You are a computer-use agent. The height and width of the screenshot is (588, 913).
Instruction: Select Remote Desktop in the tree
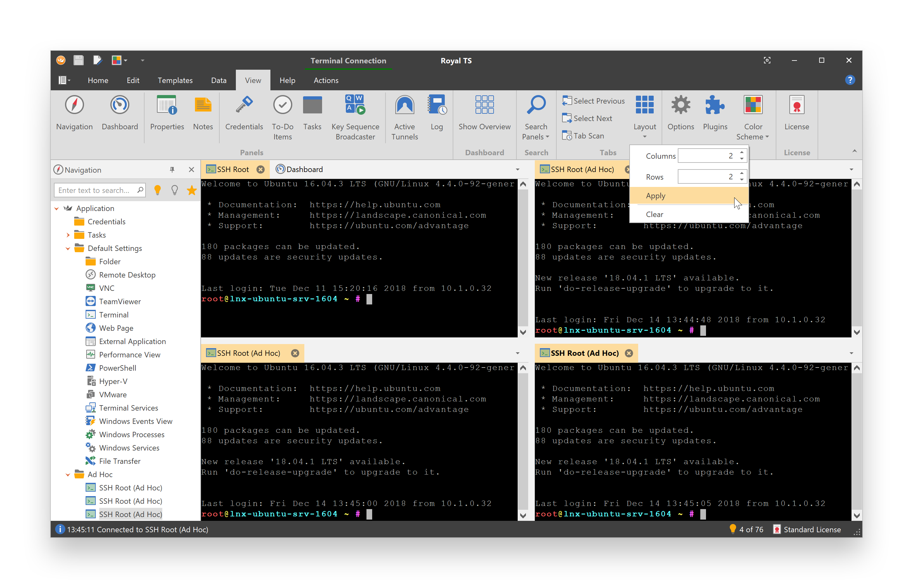point(127,275)
